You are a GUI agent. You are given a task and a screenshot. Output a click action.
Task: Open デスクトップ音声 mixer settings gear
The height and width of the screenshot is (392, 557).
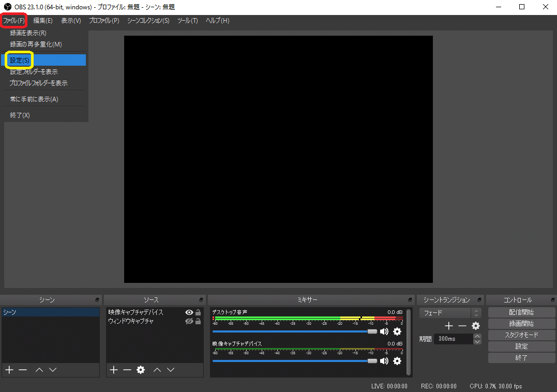(x=397, y=331)
